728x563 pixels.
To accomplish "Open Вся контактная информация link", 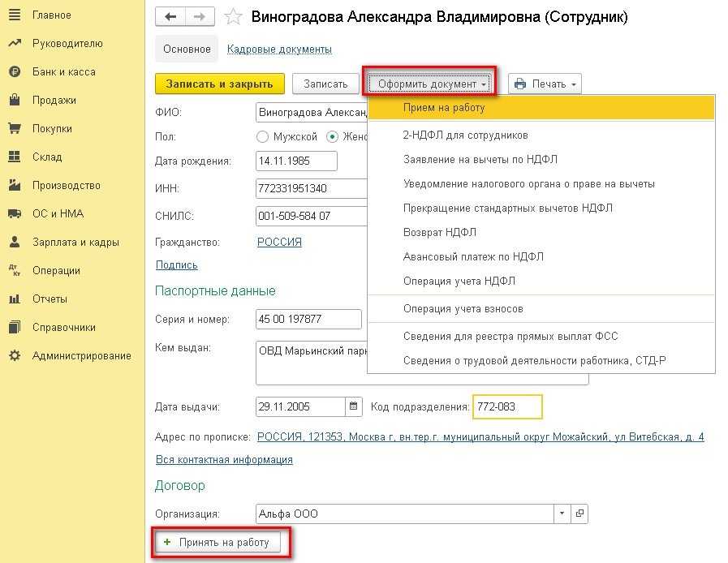I will tap(224, 459).
